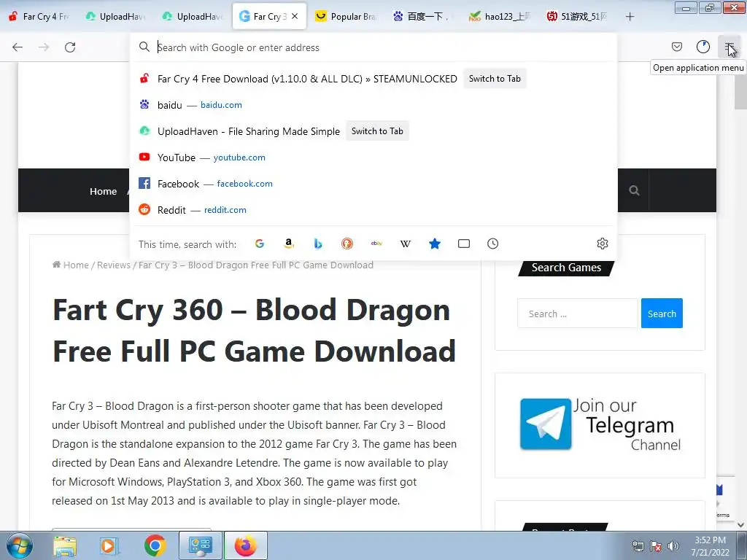747x560 pixels.
Task: Search this time with Bing icon
Action: click(318, 244)
